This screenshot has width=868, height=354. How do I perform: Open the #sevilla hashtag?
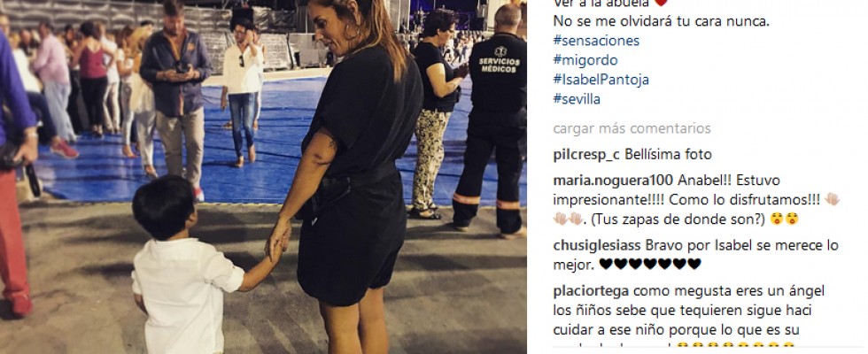(577, 99)
